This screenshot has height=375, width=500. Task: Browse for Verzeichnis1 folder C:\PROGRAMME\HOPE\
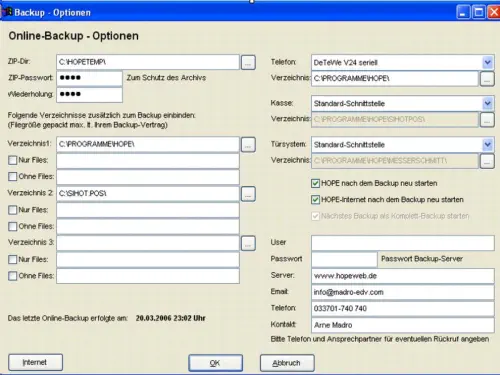tap(248, 145)
